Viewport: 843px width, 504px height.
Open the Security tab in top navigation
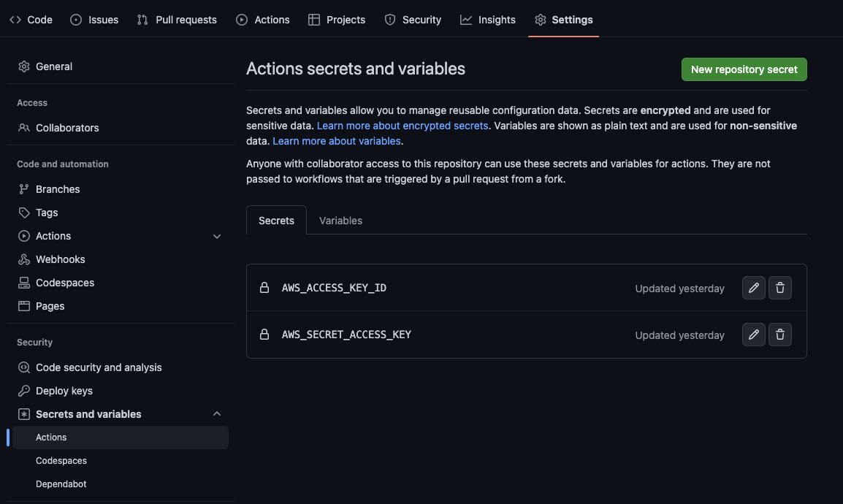click(413, 20)
